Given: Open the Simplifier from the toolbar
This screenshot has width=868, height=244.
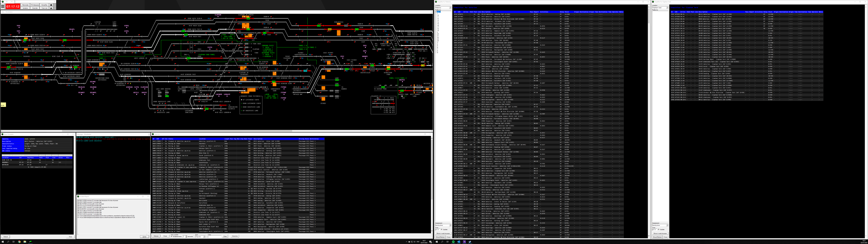Looking at the screenshot, I should pos(45,5).
